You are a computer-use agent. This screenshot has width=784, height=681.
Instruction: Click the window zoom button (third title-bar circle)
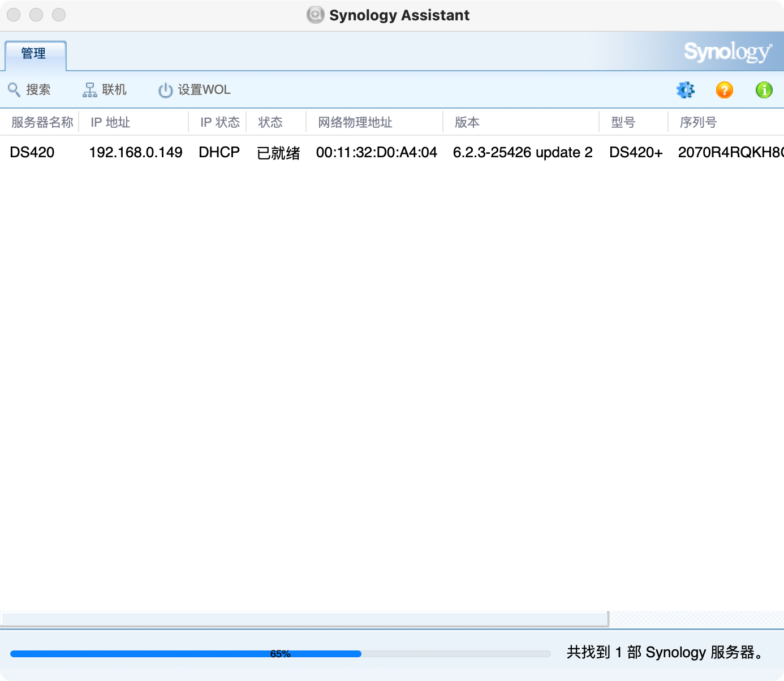(59, 15)
